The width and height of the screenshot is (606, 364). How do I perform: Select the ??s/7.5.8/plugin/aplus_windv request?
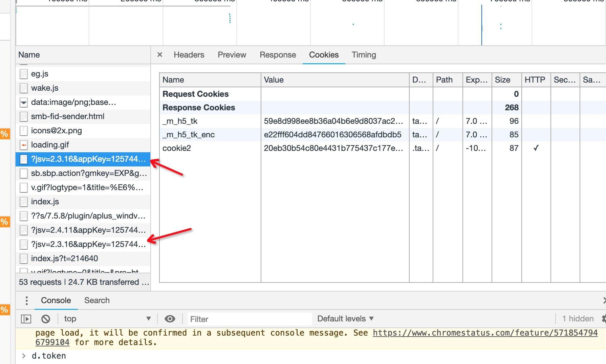pos(83,216)
